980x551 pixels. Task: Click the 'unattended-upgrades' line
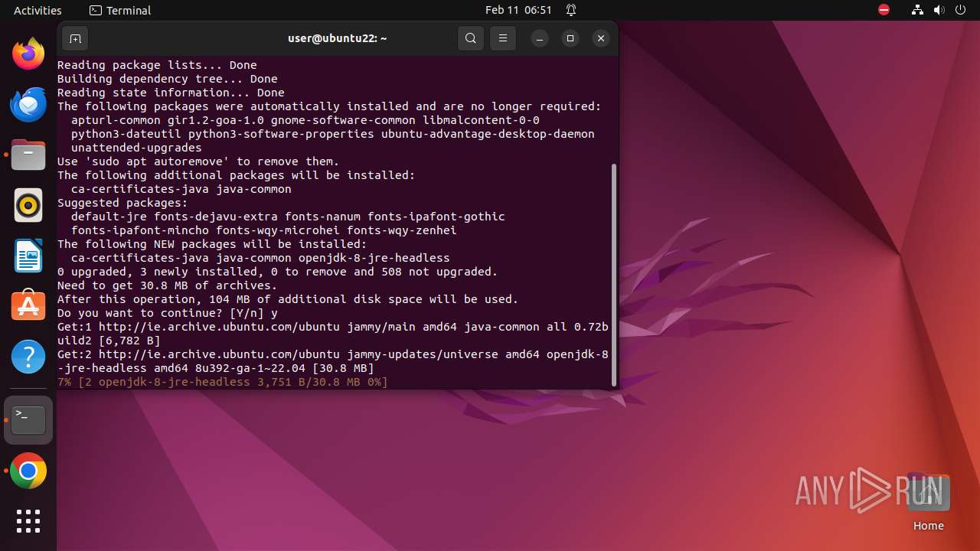pyautogui.click(x=136, y=148)
